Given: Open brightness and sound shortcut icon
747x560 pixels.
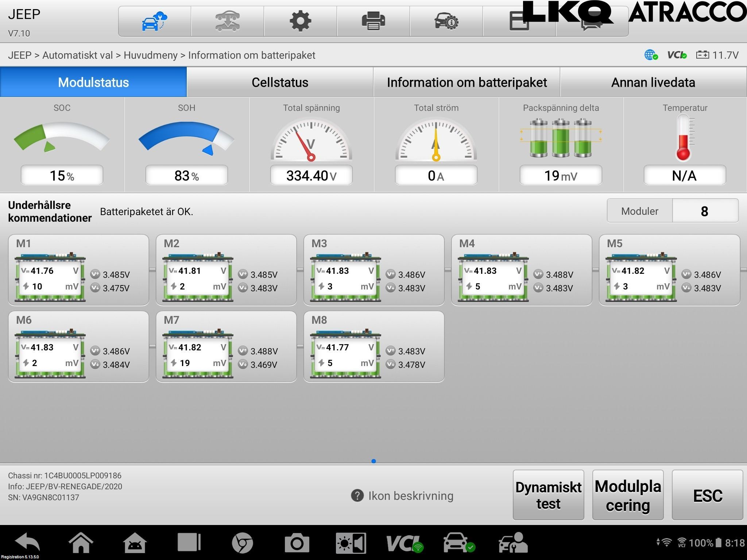Looking at the screenshot, I should pos(351,543).
